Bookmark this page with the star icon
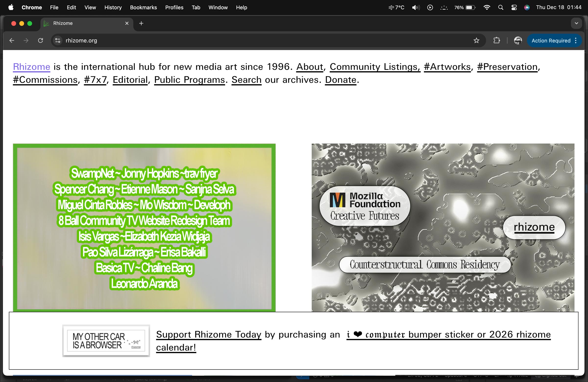Screen dimensions: 588x382 click(476, 40)
